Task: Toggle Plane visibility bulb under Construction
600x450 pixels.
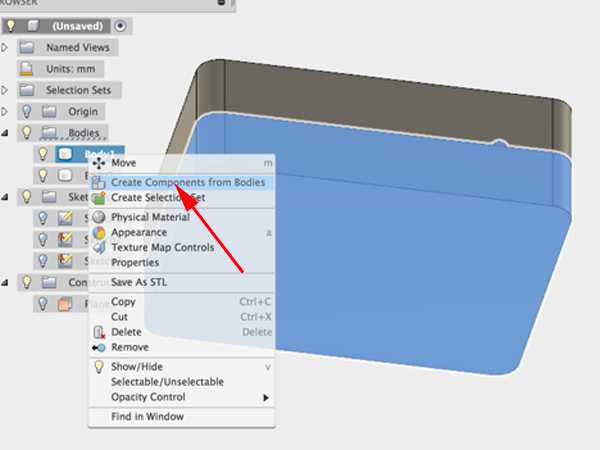Action: click(x=43, y=304)
